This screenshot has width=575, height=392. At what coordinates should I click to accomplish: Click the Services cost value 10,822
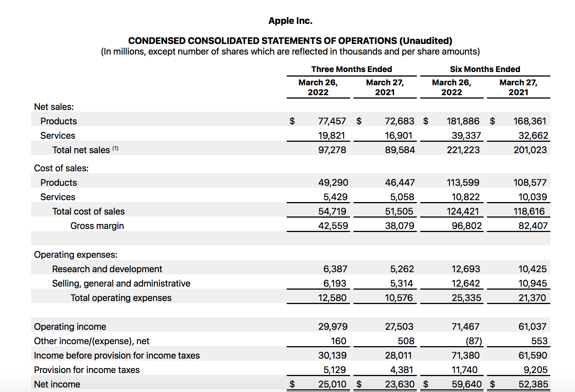point(466,197)
